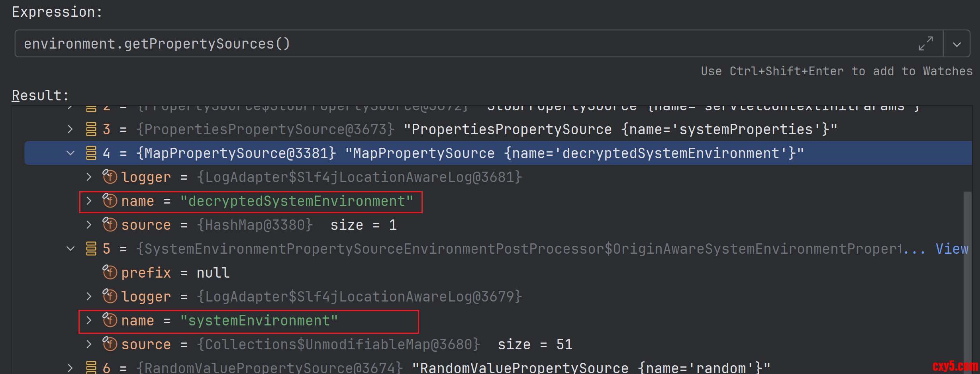Click field icon next to prefix null
The width and height of the screenshot is (980, 374).
tap(110, 272)
